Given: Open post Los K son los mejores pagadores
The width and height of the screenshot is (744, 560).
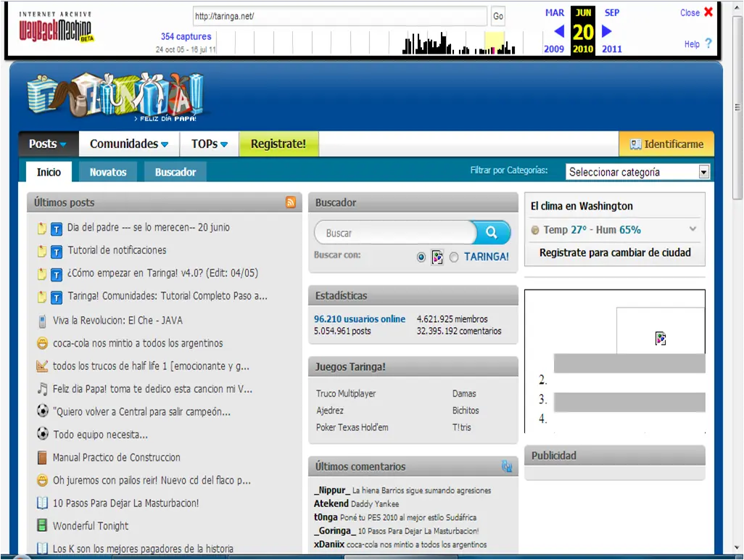Looking at the screenshot, I should click(x=143, y=548).
